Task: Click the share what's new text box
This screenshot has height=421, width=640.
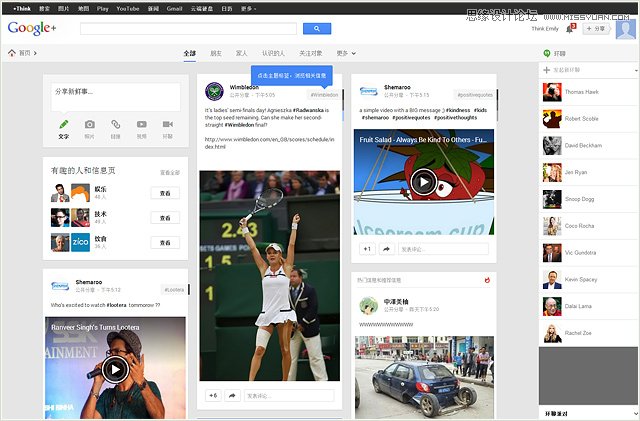Action: (116, 97)
